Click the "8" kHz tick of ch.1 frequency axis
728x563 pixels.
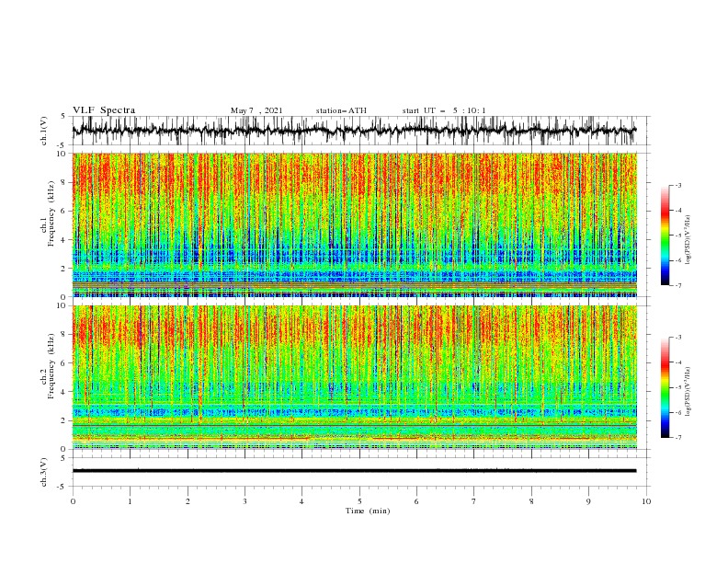(64, 182)
